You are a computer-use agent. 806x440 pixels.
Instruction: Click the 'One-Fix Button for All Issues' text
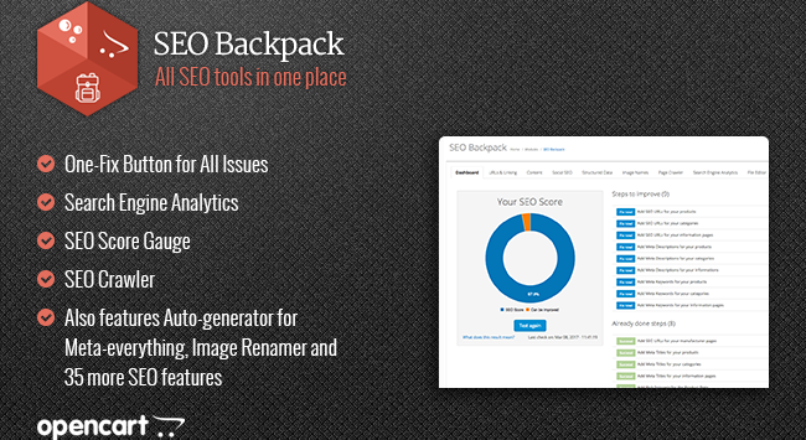tap(166, 164)
